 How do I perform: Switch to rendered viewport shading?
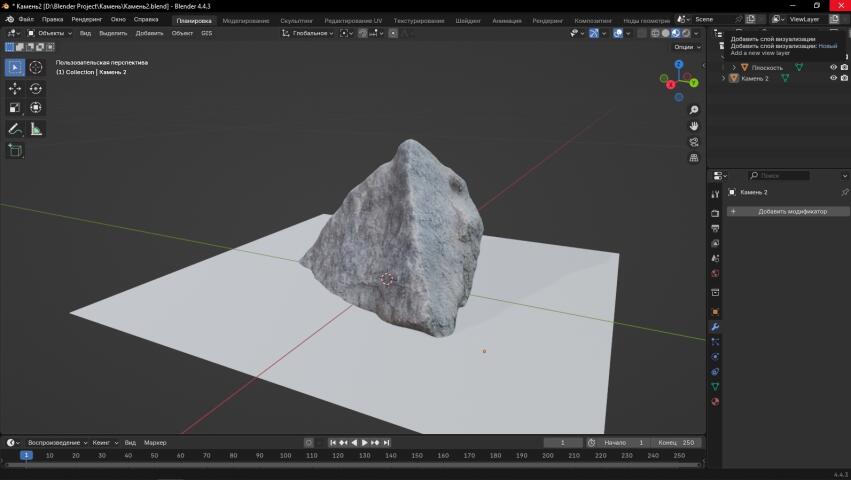686,33
